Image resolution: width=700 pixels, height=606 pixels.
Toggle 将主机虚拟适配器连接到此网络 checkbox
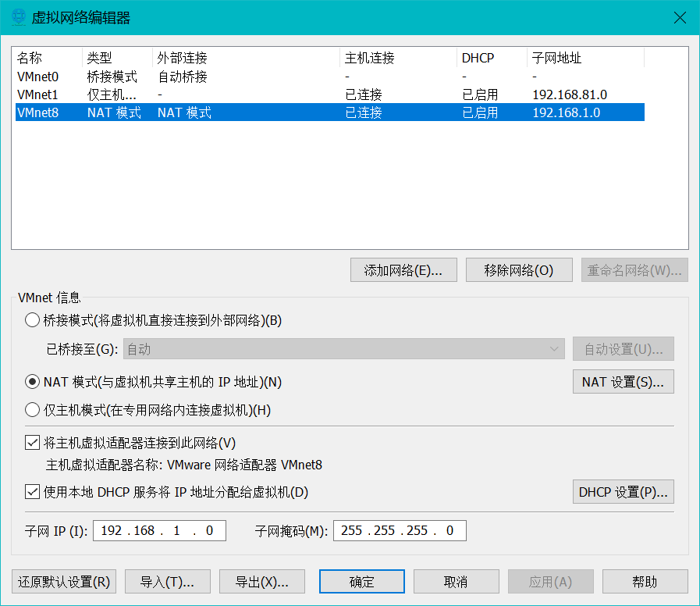coord(32,443)
